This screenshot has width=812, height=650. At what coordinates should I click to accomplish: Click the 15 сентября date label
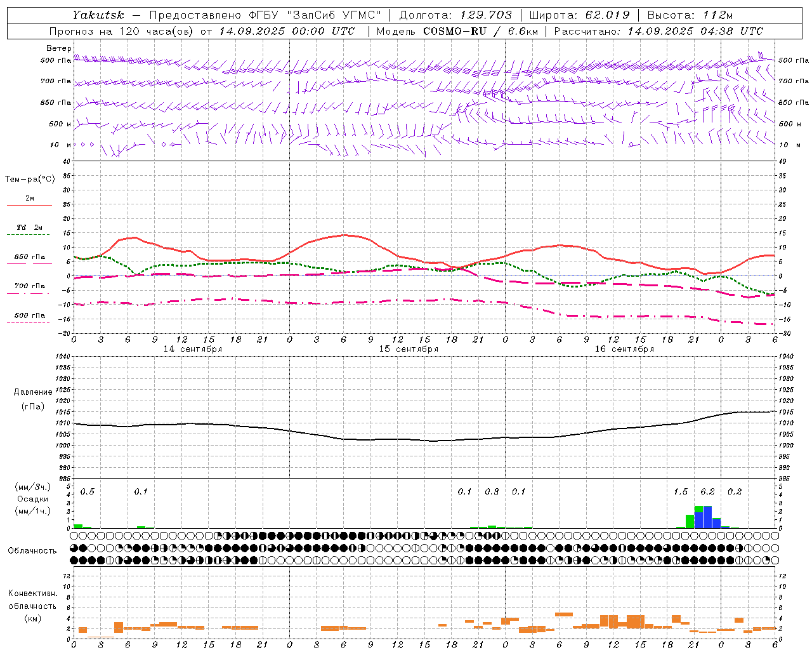pos(409,349)
